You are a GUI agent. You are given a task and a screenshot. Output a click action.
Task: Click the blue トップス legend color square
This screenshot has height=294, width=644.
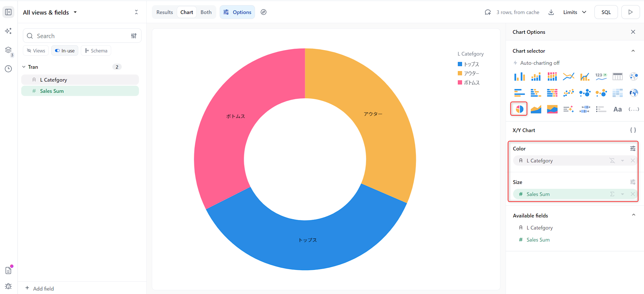pos(460,64)
